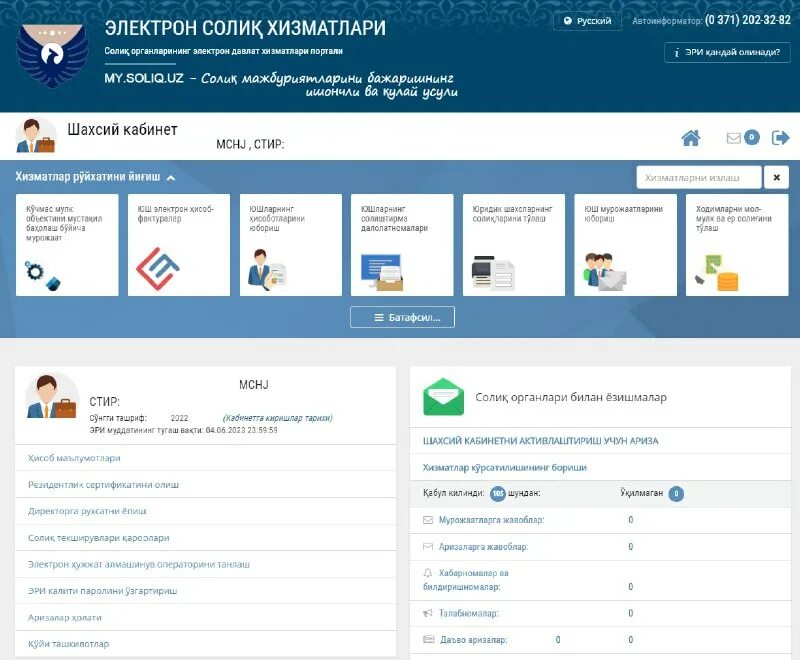Click the 'ЭЛЕКТРОН СОЛИҚ ХИЗМАТЛАРИ' title
Image resolution: width=800 pixels, height=660 pixels.
click(245, 28)
